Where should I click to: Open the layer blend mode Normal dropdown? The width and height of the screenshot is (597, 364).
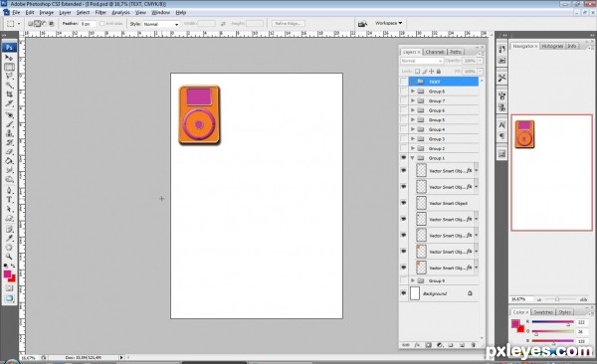pyautogui.click(x=422, y=61)
